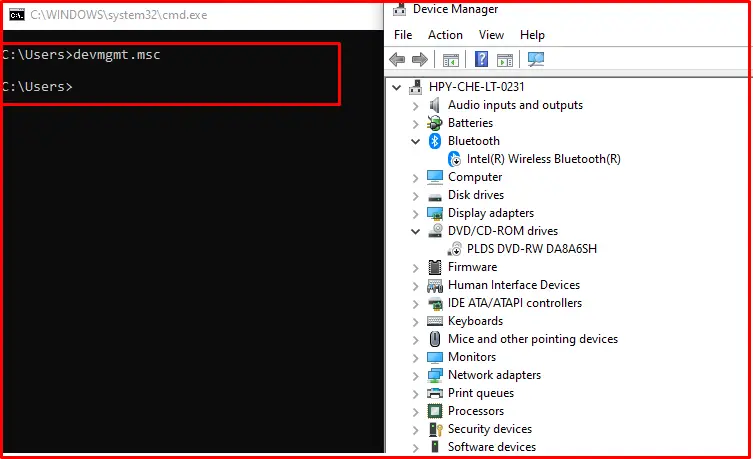Viewport: 753px width, 459px height.
Task: Collapse the Bluetooth category
Action: [x=415, y=142]
